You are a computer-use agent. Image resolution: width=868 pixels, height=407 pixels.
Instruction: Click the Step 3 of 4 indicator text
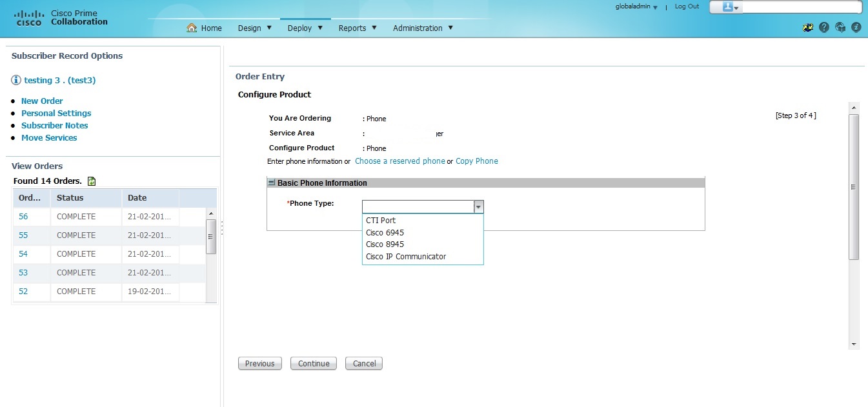(796, 116)
